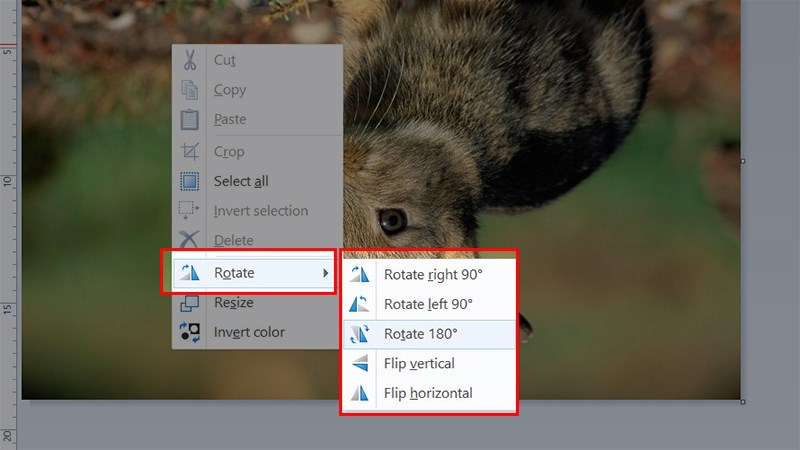
Task: Select Flip vertical option
Action: pyautogui.click(x=429, y=363)
